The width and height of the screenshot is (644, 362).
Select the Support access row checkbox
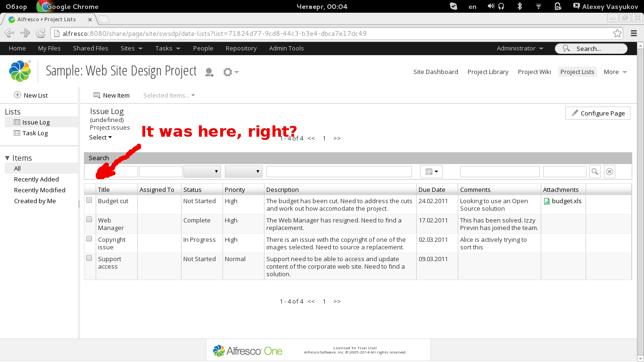click(x=89, y=258)
